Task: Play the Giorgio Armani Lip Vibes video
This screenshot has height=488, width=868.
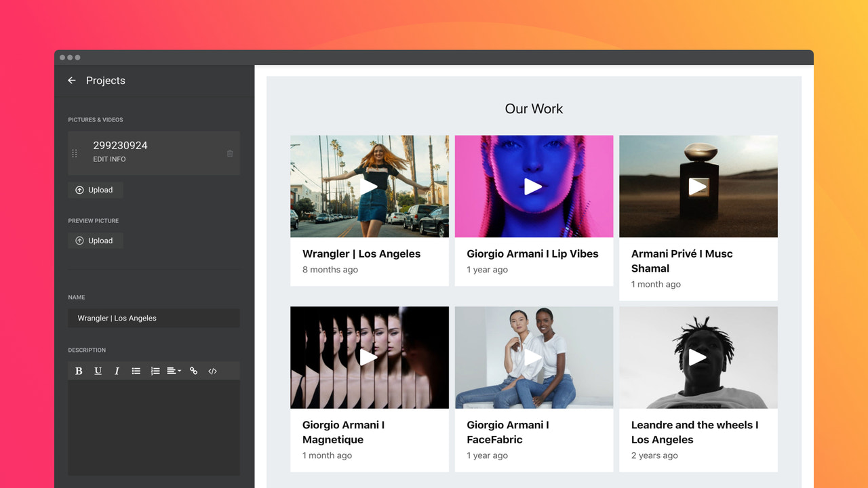Action: (x=534, y=186)
